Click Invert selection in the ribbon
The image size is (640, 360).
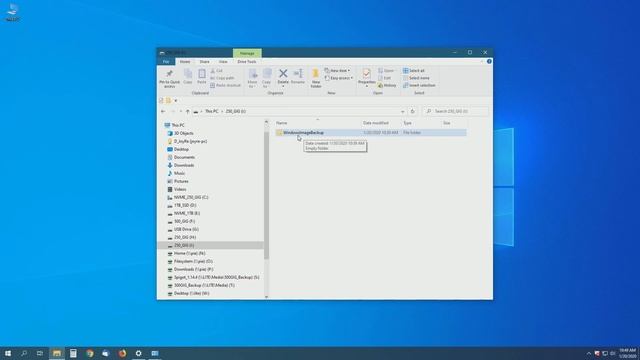[419, 85]
